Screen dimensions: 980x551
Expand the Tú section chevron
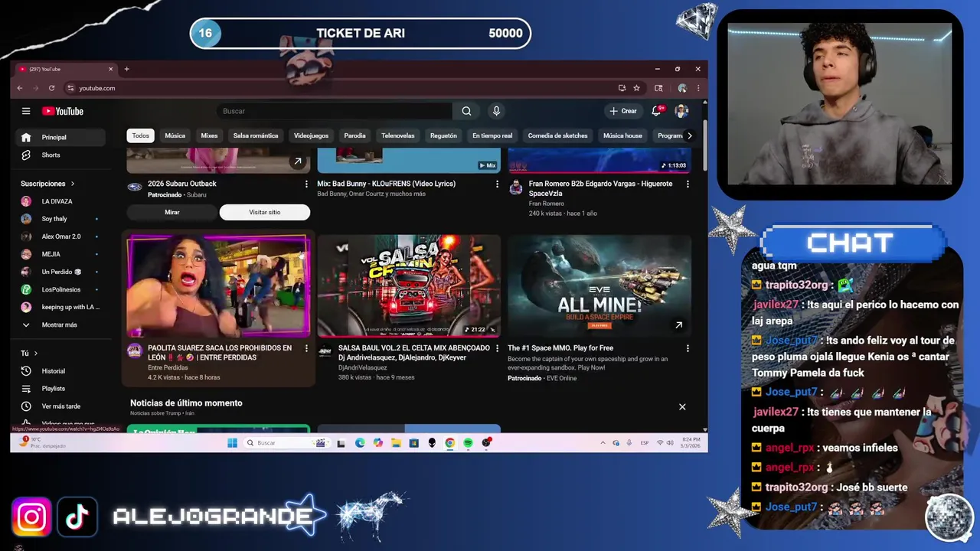(35, 354)
